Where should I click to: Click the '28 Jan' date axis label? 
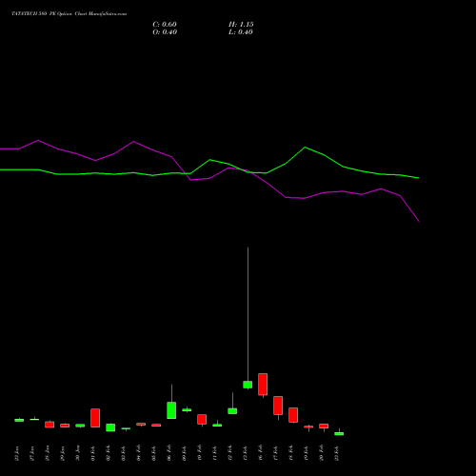(x=48, y=453)
